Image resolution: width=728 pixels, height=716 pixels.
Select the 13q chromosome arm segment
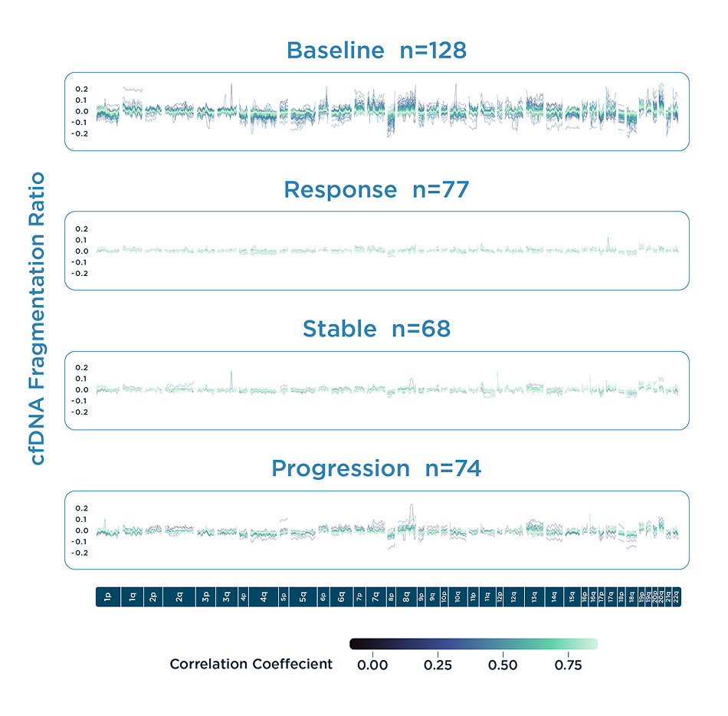(534, 597)
